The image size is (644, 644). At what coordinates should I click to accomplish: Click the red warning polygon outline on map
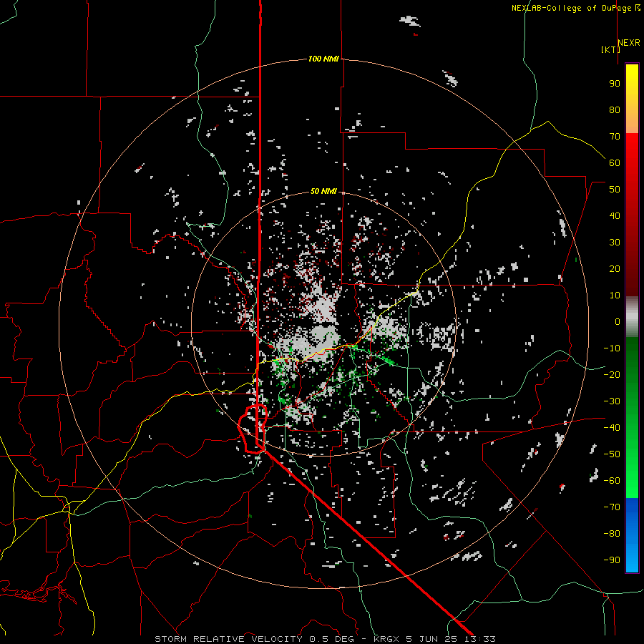(253, 429)
